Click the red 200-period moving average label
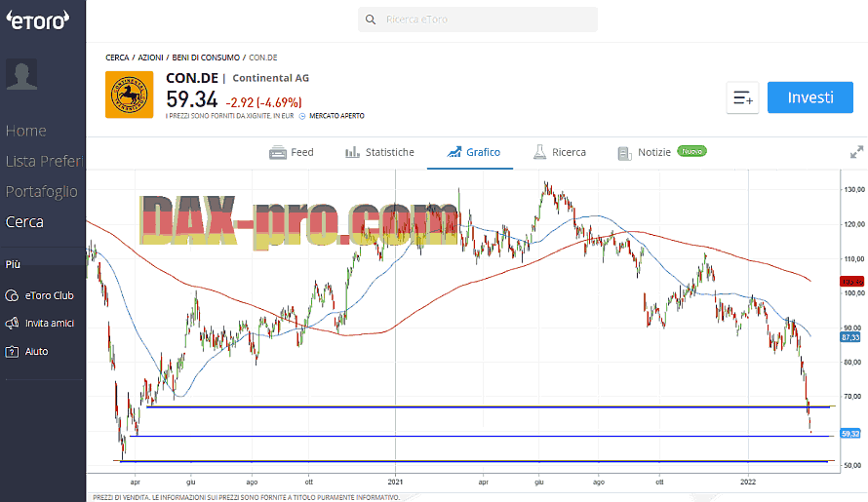 (851, 282)
